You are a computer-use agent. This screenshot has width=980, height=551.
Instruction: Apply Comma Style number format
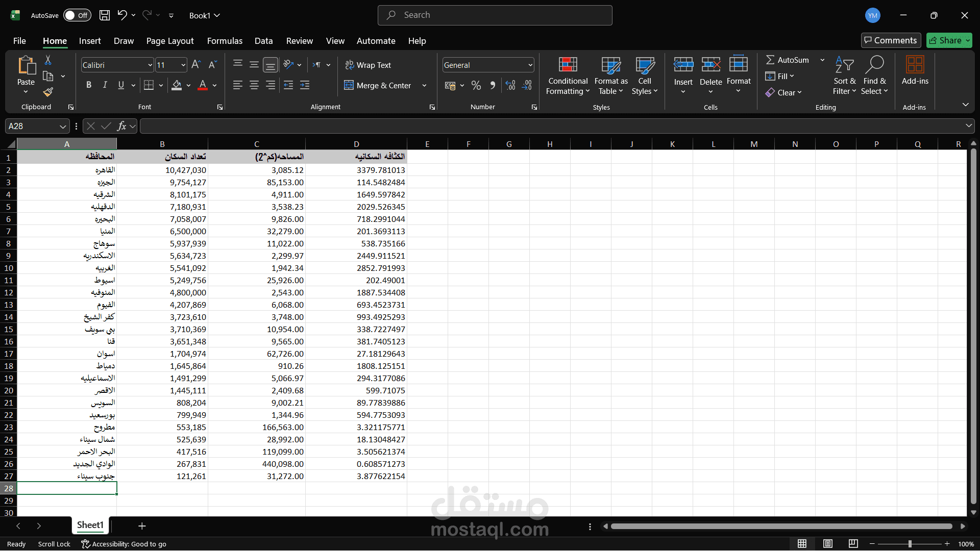[x=493, y=85]
